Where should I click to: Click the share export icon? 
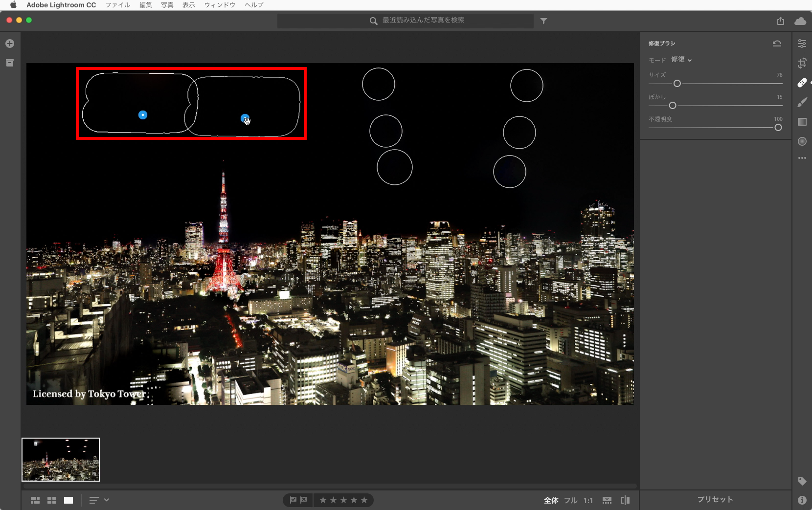[x=781, y=21]
